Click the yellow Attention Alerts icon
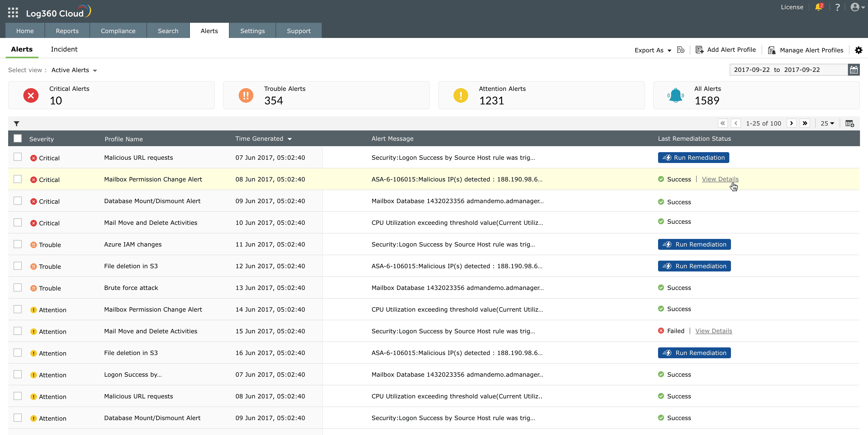868x435 pixels. click(461, 95)
